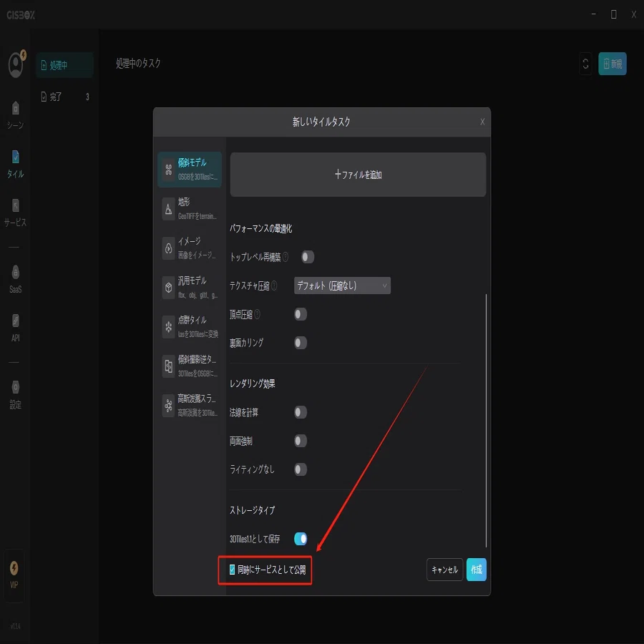Click the 作成 button
Viewport: 644px width, 644px height.
[477, 570]
